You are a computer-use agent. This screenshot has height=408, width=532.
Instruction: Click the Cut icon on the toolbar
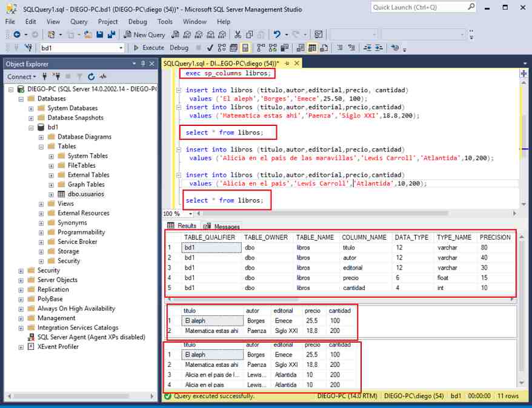coord(238,35)
